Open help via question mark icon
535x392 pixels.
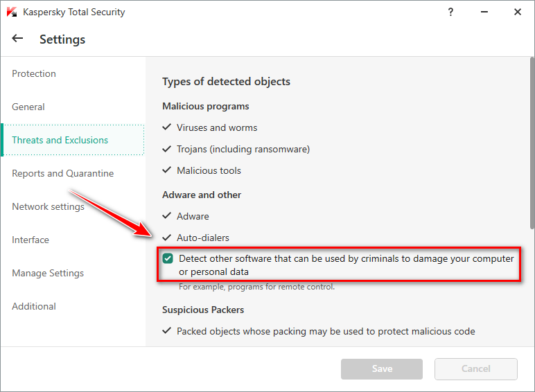click(451, 12)
